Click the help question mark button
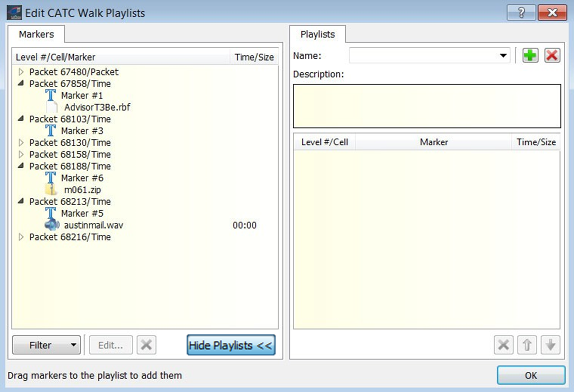Image resolution: width=574 pixels, height=392 pixels. [521, 12]
